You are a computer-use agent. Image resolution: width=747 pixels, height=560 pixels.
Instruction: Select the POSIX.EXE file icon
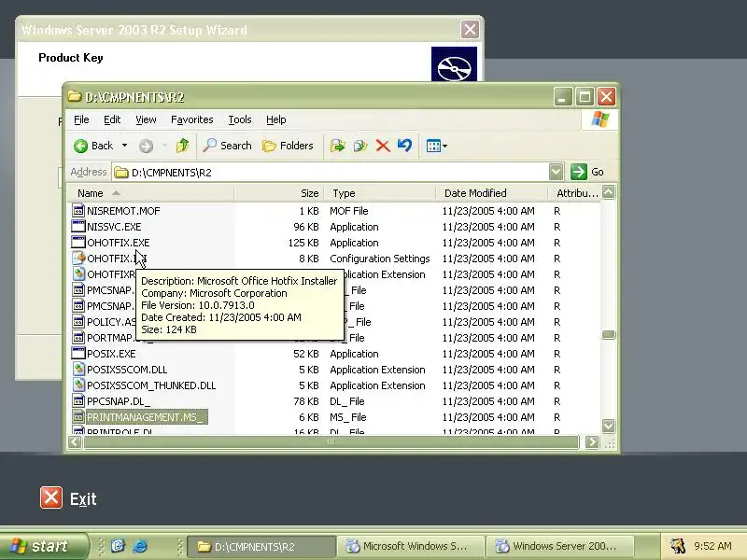click(x=78, y=354)
